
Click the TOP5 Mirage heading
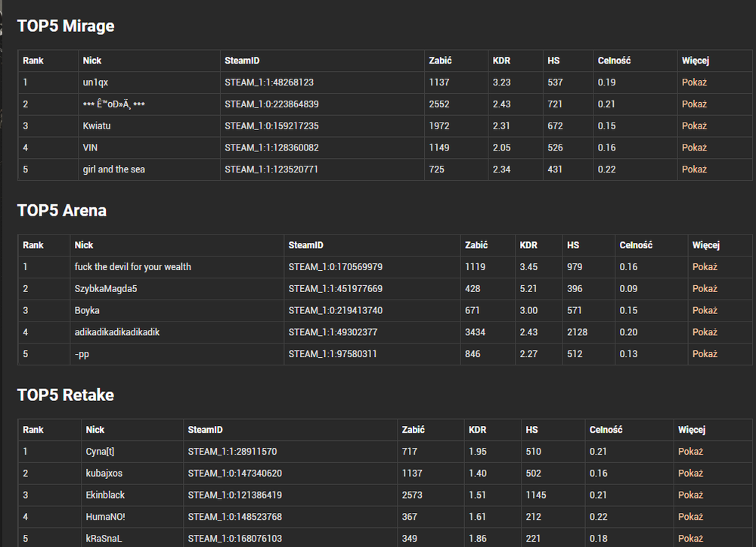[x=66, y=26]
